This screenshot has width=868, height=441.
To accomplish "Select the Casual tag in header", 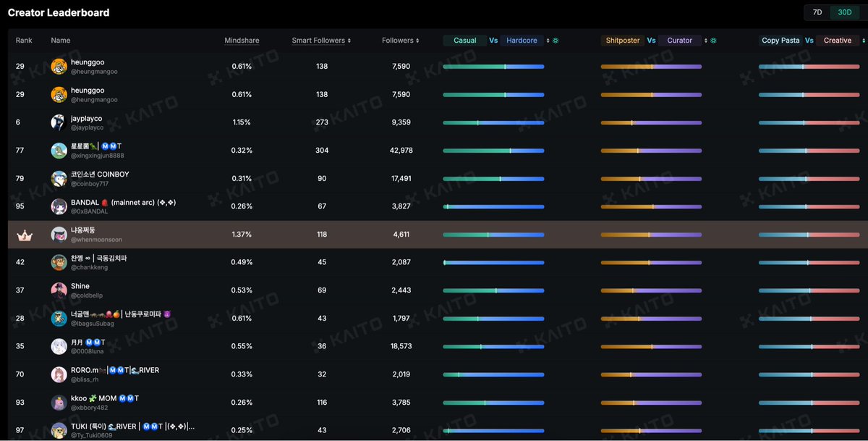I will (464, 41).
